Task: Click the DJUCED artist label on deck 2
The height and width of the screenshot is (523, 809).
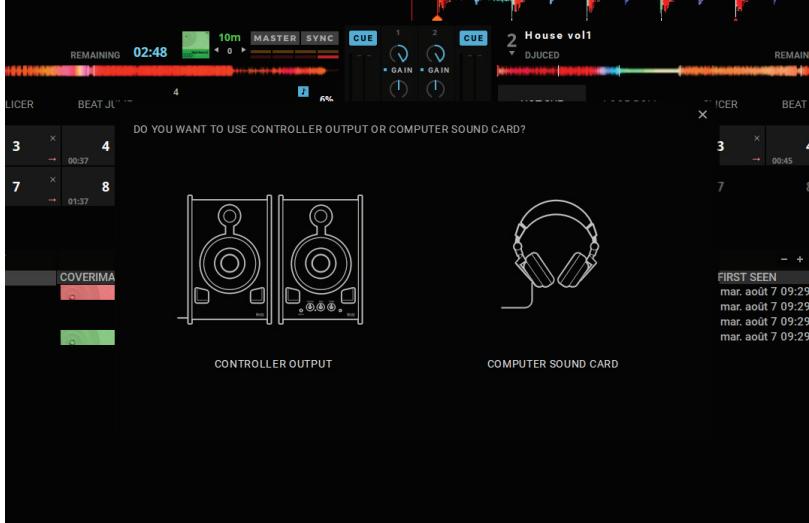Action: (542, 55)
